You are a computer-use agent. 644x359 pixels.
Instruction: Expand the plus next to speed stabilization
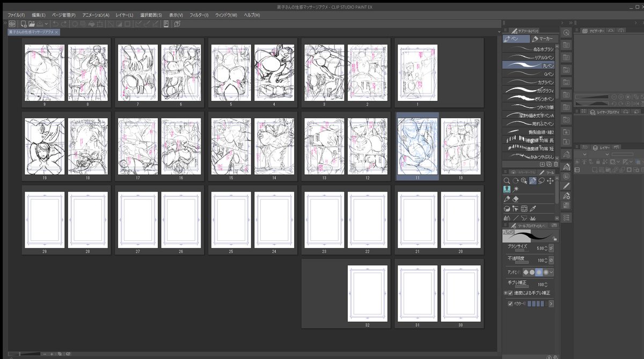tap(505, 293)
